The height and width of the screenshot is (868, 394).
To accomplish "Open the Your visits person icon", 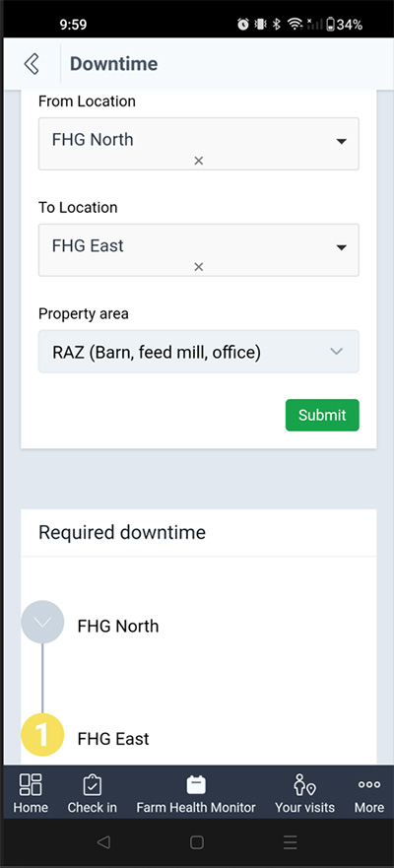I will pos(304,784).
